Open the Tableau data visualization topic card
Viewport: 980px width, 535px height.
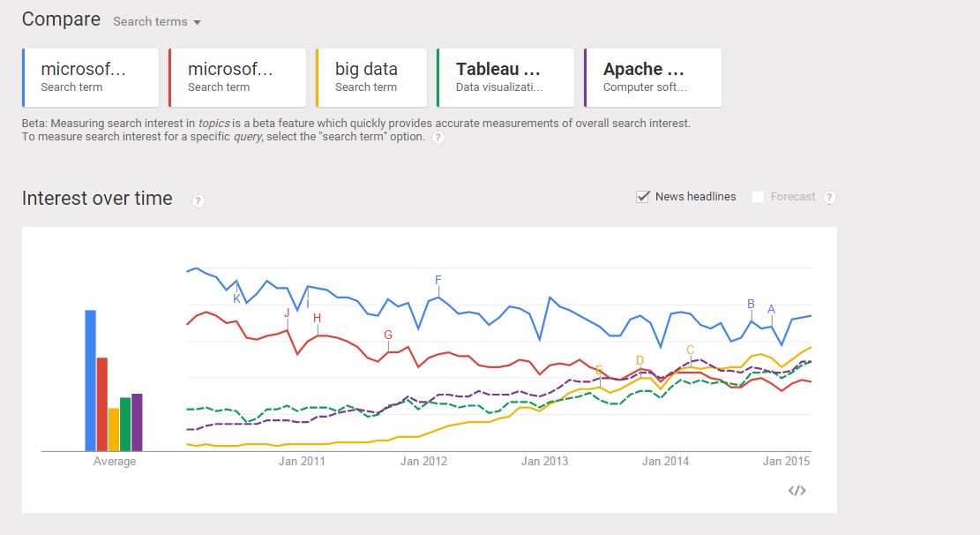(x=505, y=77)
